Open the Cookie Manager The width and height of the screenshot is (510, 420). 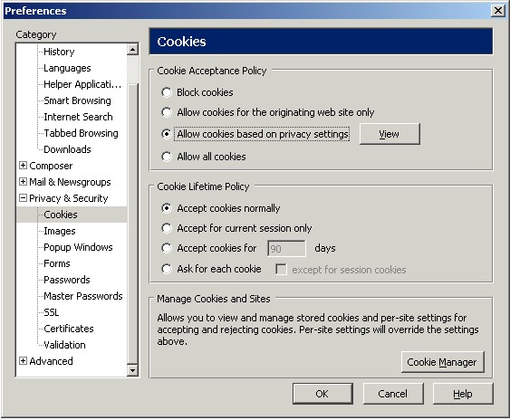click(442, 362)
